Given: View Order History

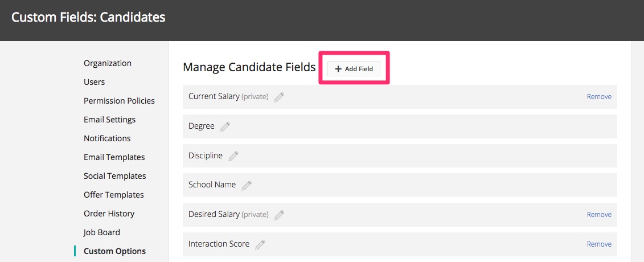Looking at the screenshot, I should 109,214.
